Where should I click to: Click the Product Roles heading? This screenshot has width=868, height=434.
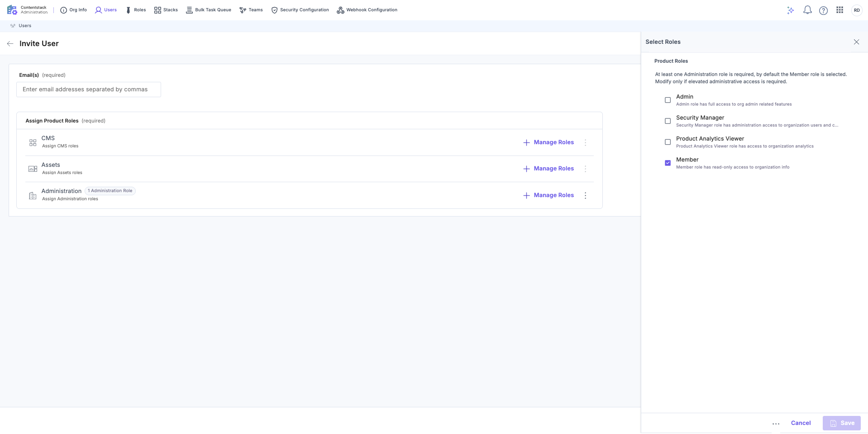(671, 61)
